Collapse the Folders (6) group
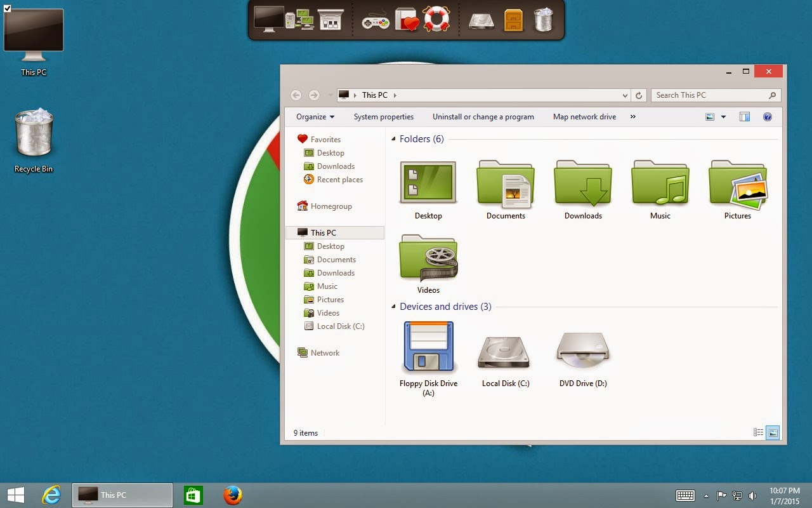The image size is (812, 508). [x=394, y=139]
